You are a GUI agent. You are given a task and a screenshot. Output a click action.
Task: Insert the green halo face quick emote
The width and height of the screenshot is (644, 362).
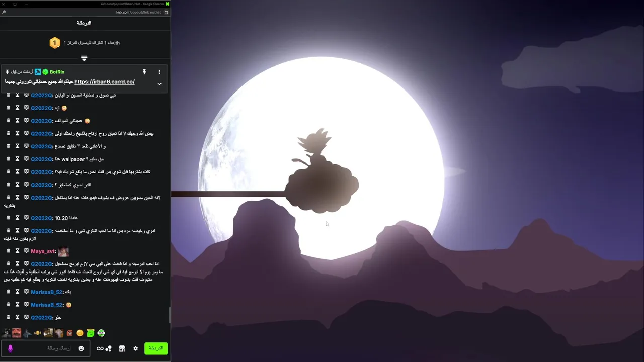tap(91, 333)
